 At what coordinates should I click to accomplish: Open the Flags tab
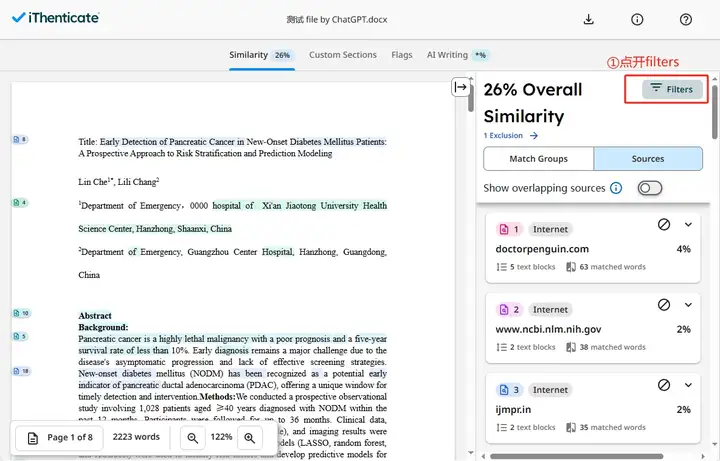click(x=402, y=55)
